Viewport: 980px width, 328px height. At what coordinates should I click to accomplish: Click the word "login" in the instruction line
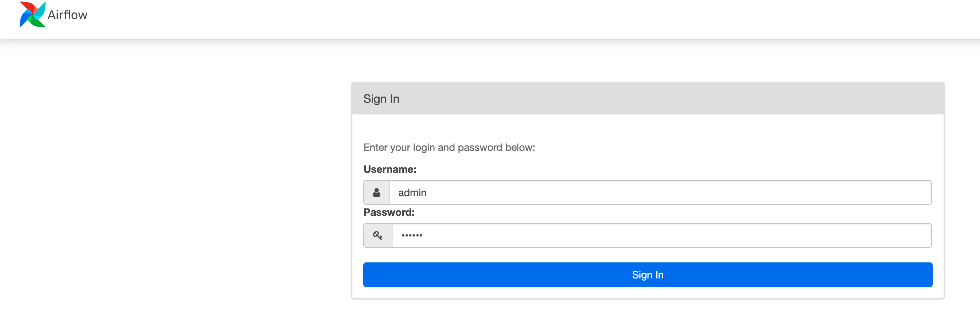point(424,148)
